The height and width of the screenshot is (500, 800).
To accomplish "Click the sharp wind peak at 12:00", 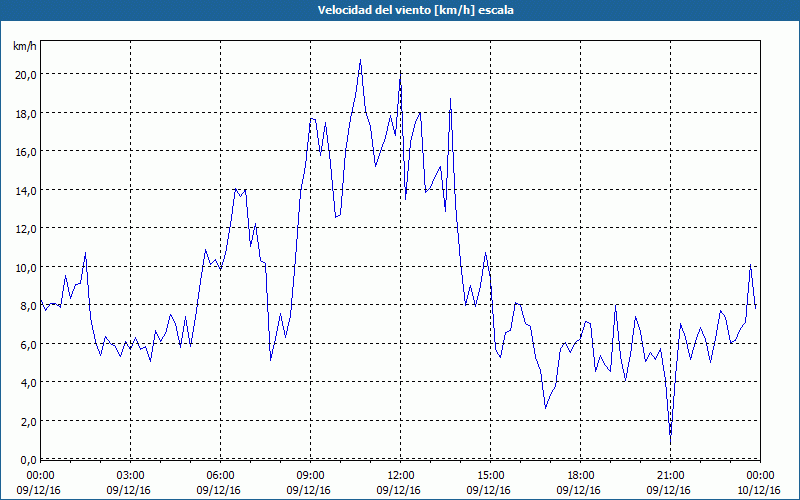I will (401, 76).
